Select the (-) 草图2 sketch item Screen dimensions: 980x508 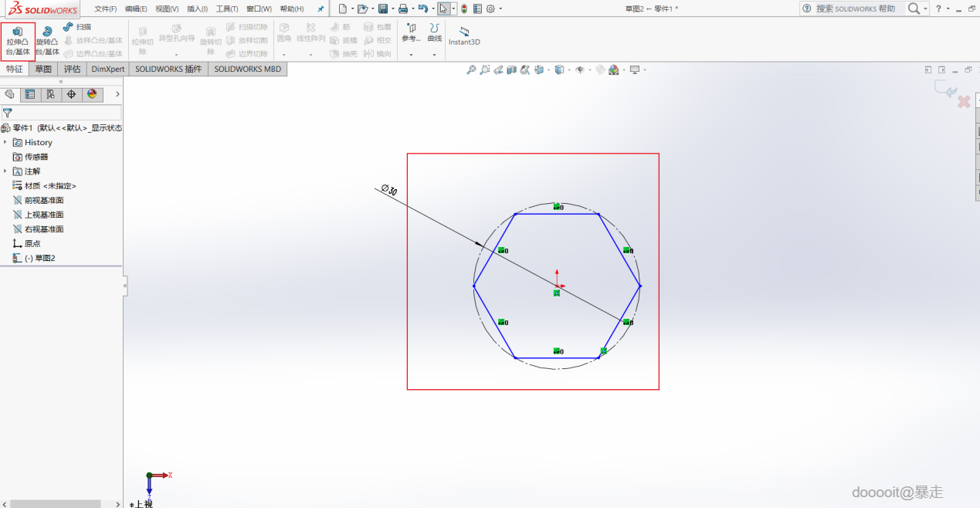[x=39, y=258]
